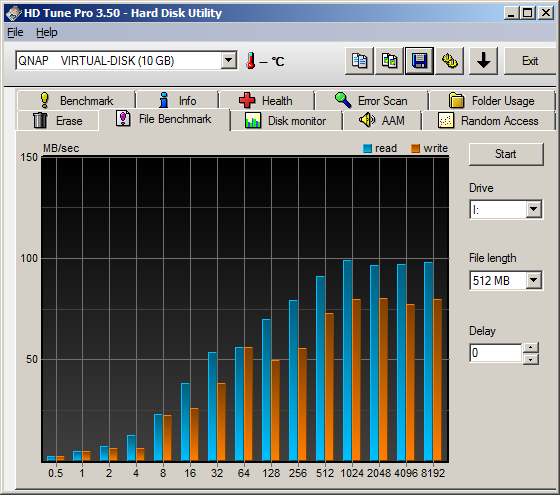Click the Start benchmark button
Screen dimensions: 560x495
pos(506,154)
